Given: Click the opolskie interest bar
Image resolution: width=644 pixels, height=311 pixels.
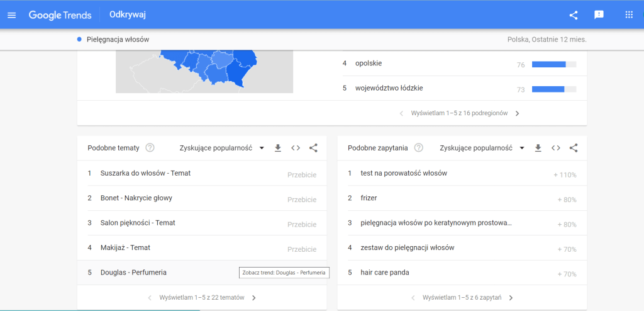Looking at the screenshot, I should [x=554, y=64].
